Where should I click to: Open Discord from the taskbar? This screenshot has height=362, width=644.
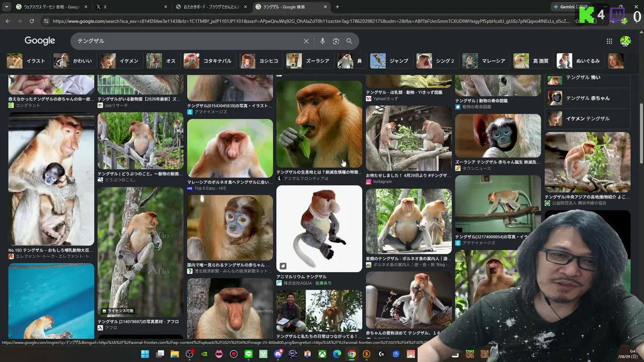(278, 354)
